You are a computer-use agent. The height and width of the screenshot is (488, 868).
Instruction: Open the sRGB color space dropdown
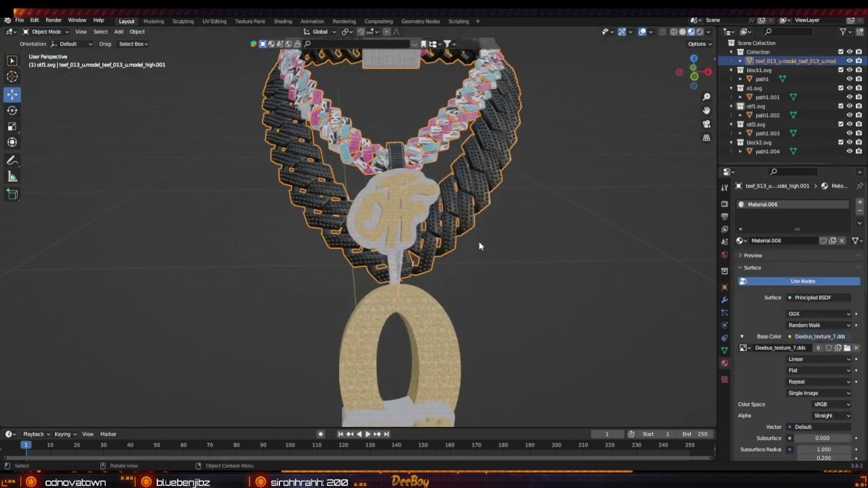tap(832, 405)
